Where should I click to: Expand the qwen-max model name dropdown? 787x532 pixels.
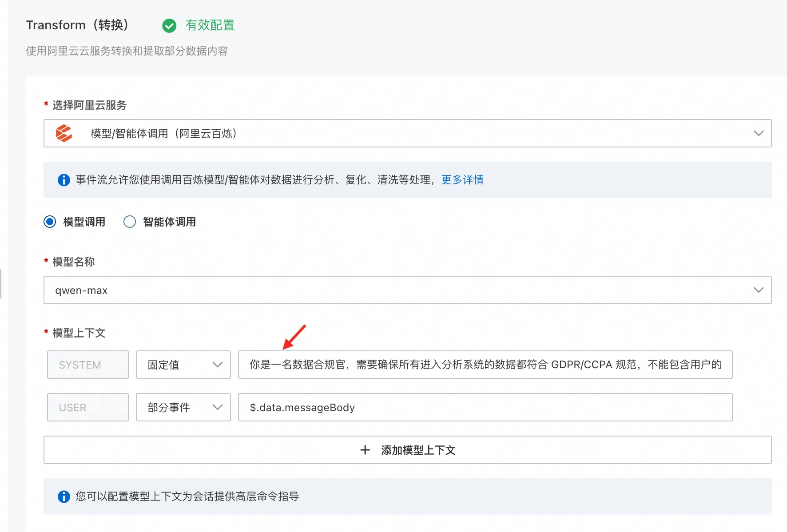click(x=408, y=290)
